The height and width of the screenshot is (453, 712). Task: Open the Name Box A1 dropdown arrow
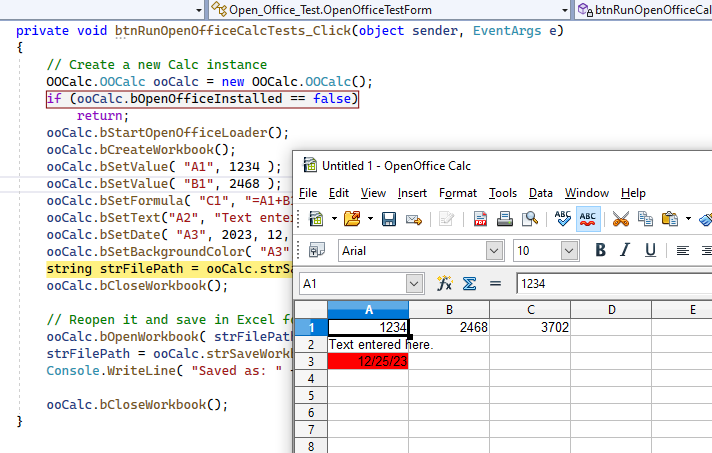click(414, 284)
